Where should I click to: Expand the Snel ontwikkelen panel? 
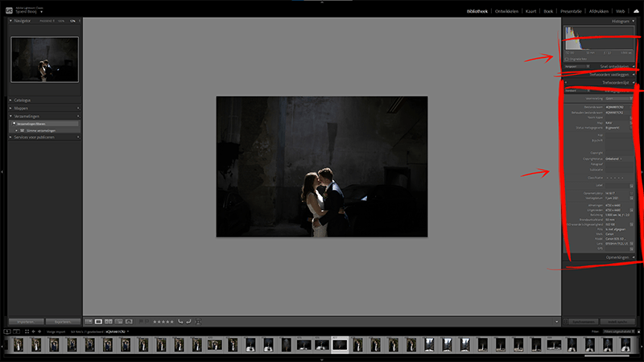point(634,67)
